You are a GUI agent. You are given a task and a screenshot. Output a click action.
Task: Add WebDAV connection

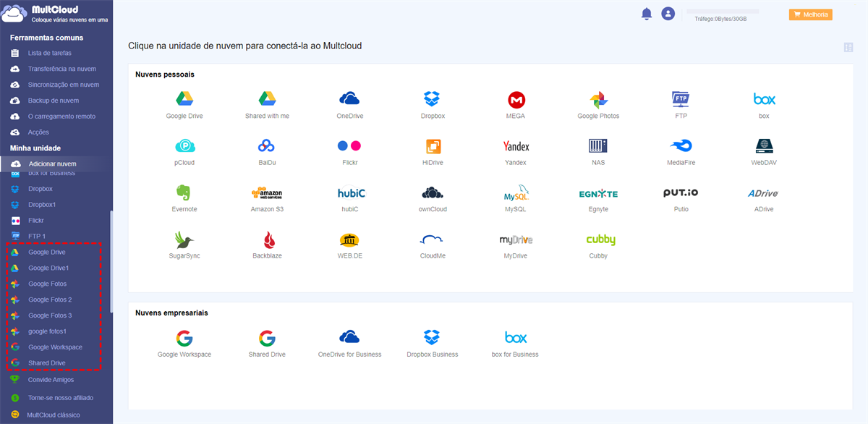[x=764, y=152]
